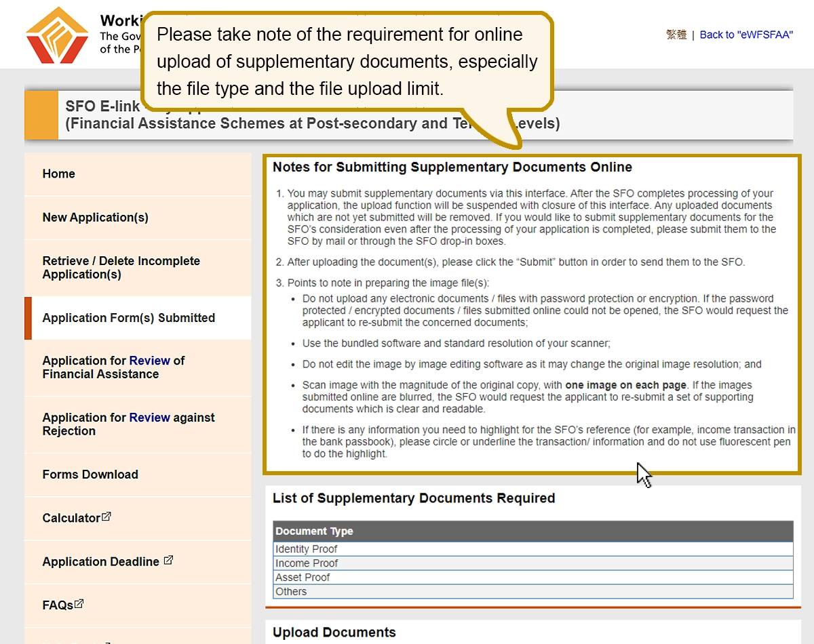Open Application for Review of Financial Assistance

[x=113, y=367]
